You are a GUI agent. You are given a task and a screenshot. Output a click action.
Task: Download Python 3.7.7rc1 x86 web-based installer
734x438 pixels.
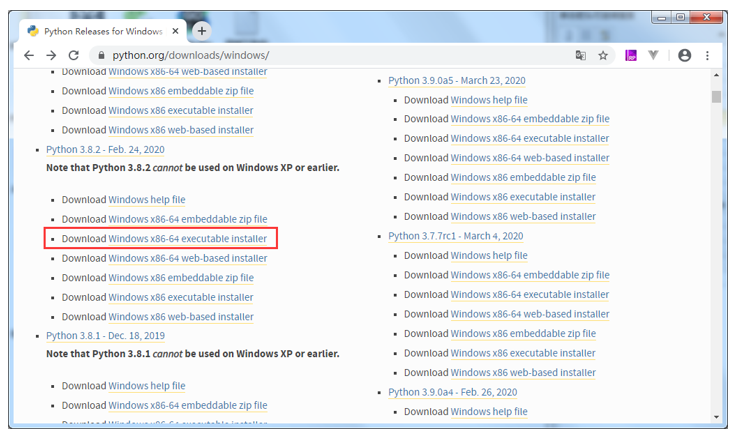[x=523, y=373]
